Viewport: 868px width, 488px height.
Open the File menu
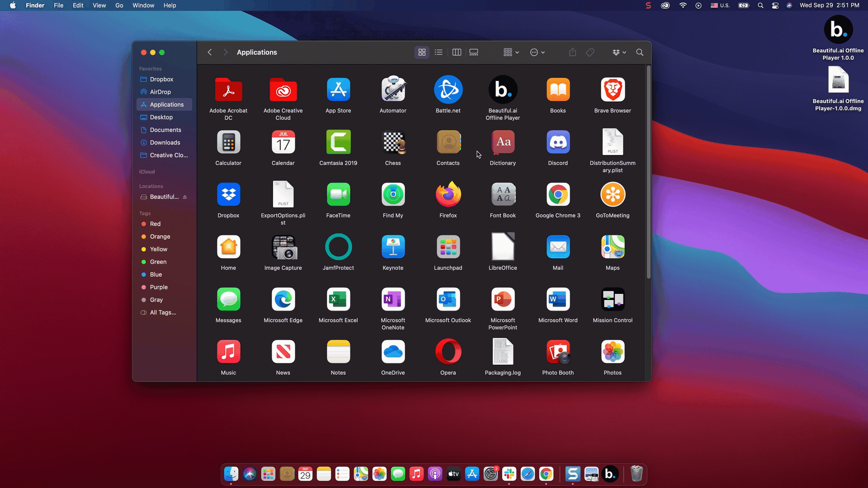click(58, 5)
